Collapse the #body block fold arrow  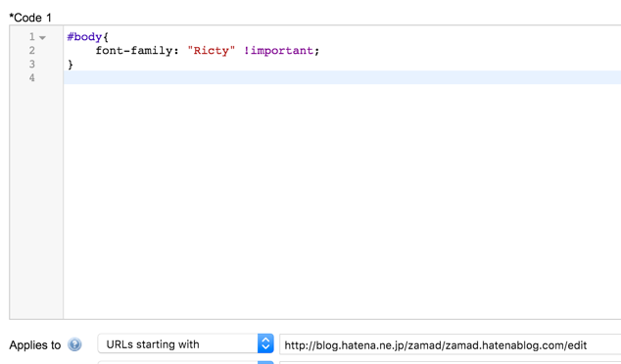click(x=43, y=37)
